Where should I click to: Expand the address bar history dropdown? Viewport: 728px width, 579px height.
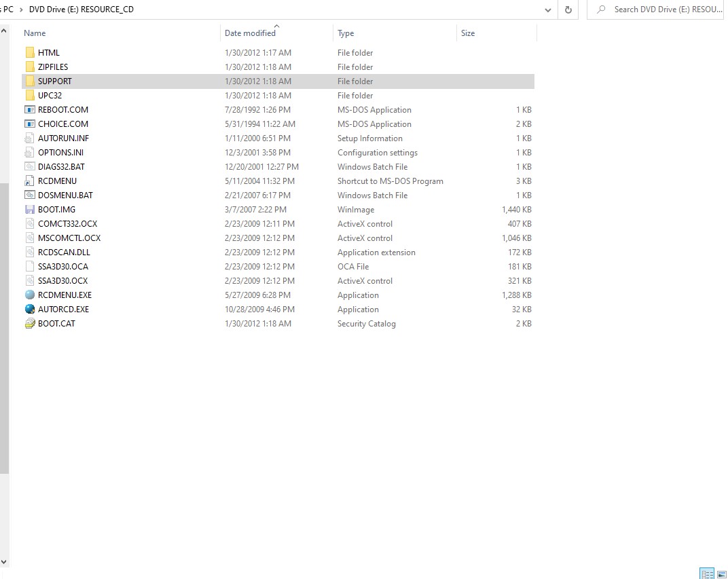click(548, 10)
